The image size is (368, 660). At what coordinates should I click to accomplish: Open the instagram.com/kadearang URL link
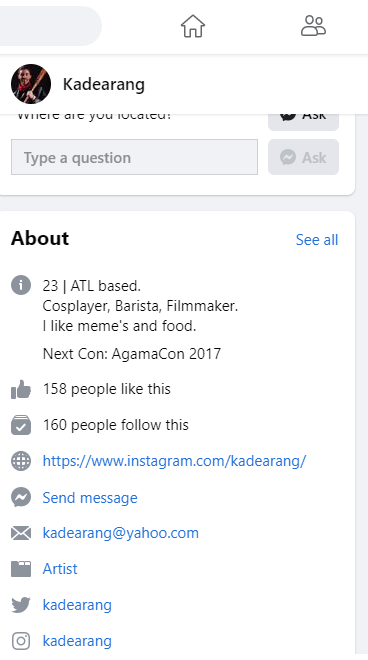(174, 461)
